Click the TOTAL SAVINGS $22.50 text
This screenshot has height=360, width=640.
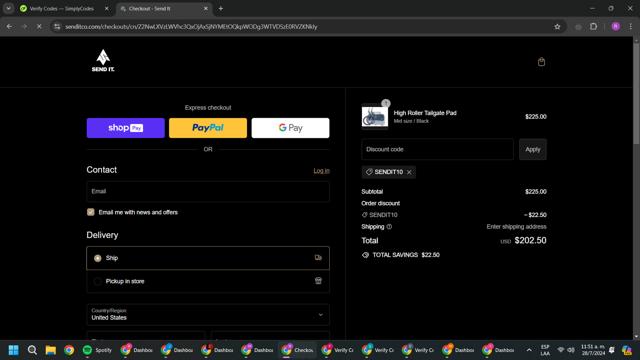(406, 255)
